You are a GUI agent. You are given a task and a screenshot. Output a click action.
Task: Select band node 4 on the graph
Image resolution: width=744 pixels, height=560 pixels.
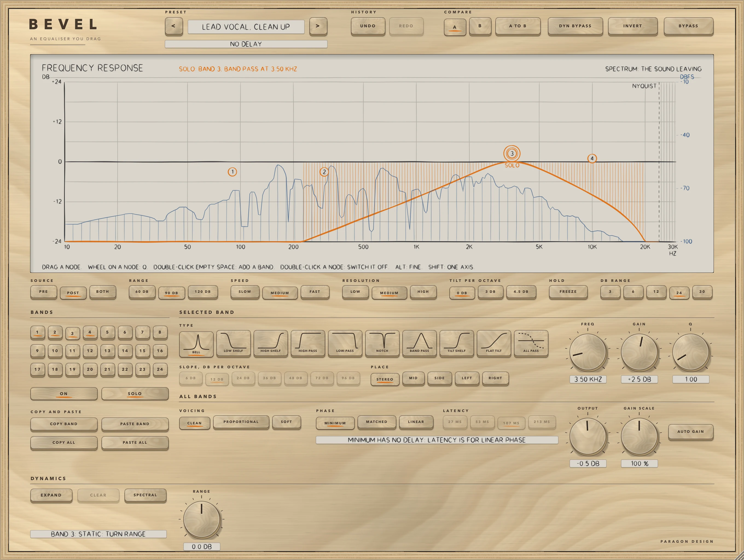pyautogui.click(x=592, y=158)
